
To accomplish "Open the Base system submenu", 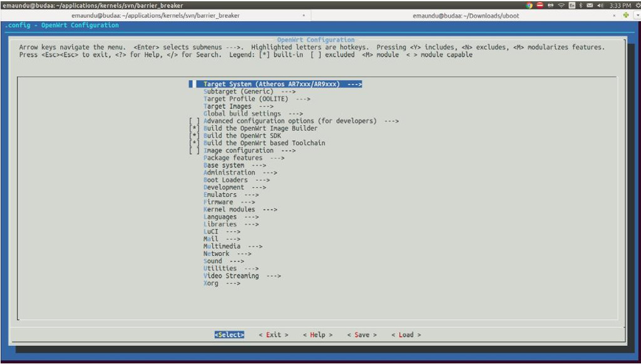I will [x=235, y=165].
